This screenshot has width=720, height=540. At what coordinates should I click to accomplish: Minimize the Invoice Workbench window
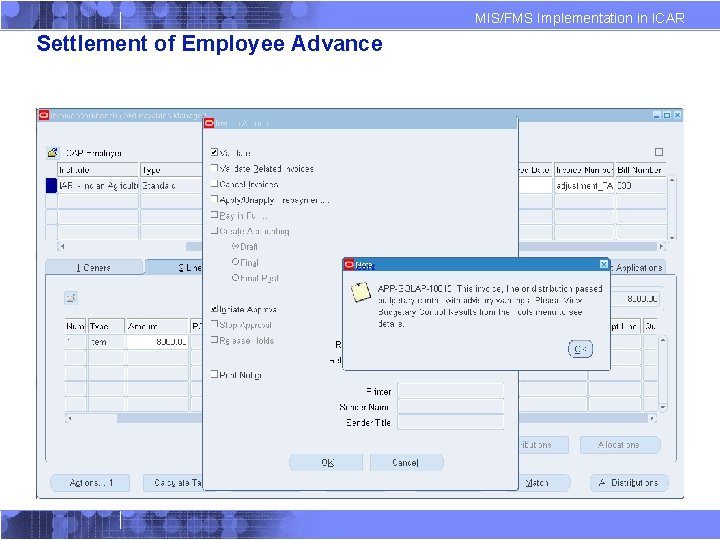657,115
